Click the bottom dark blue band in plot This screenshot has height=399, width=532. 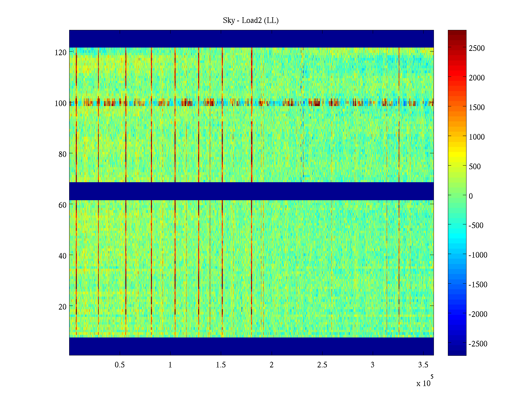(x=251, y=346)
